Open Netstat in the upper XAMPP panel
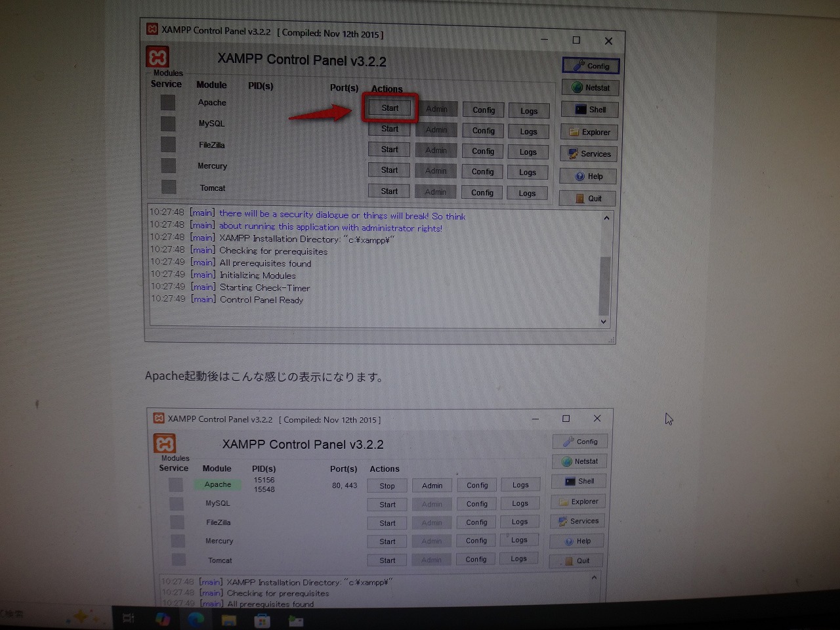The height and width of the screenshot is (630, 840). (590, 88)
